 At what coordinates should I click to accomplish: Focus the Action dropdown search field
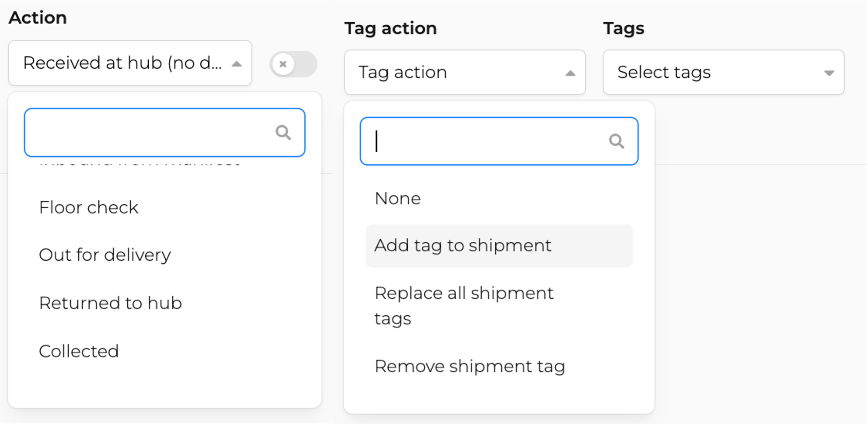tap(165, 132)
